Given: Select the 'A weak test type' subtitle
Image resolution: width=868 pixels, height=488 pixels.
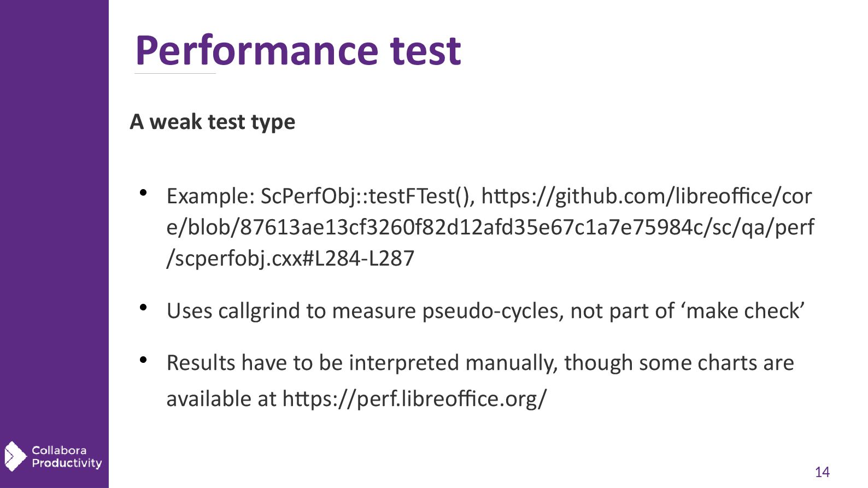Looking at the screenshot, I should [213, 122].
